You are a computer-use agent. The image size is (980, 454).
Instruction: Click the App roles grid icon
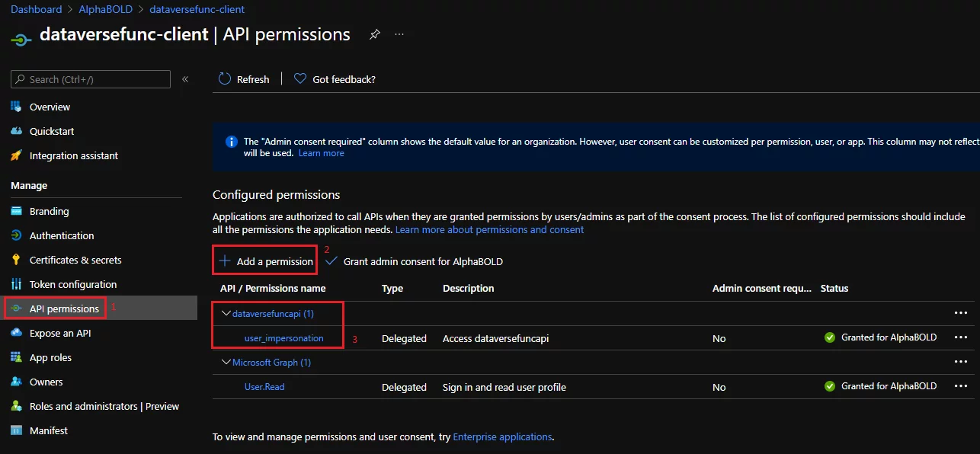16,357
